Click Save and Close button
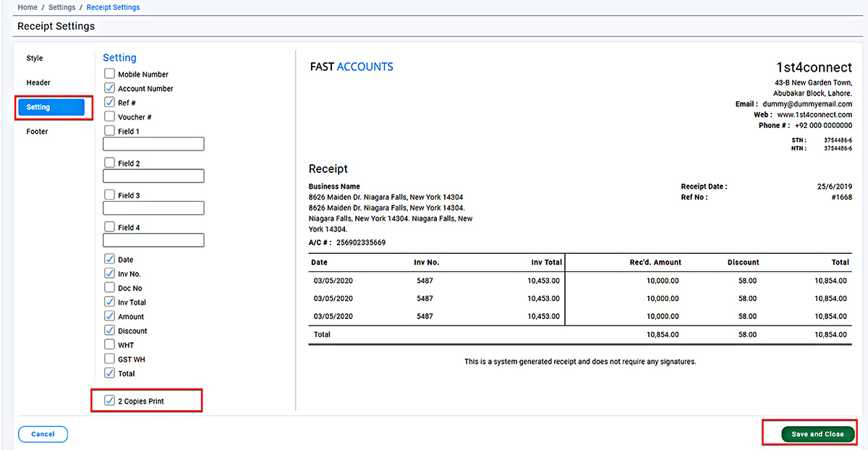This screenshot has height=450, width=868. click(x=817, y=434)
